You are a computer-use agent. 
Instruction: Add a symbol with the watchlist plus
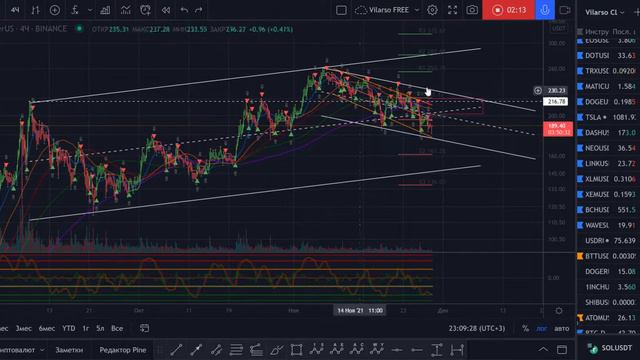[x=636, y=12]
